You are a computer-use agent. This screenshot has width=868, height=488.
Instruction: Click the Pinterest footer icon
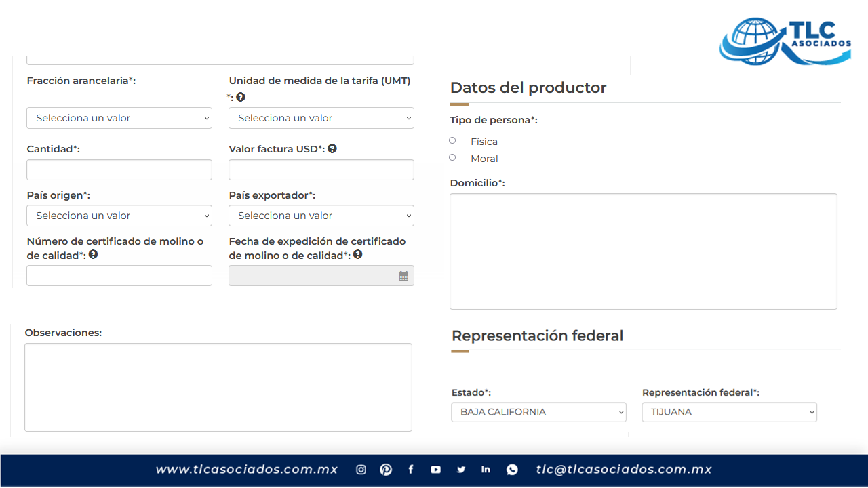point(385,470)
